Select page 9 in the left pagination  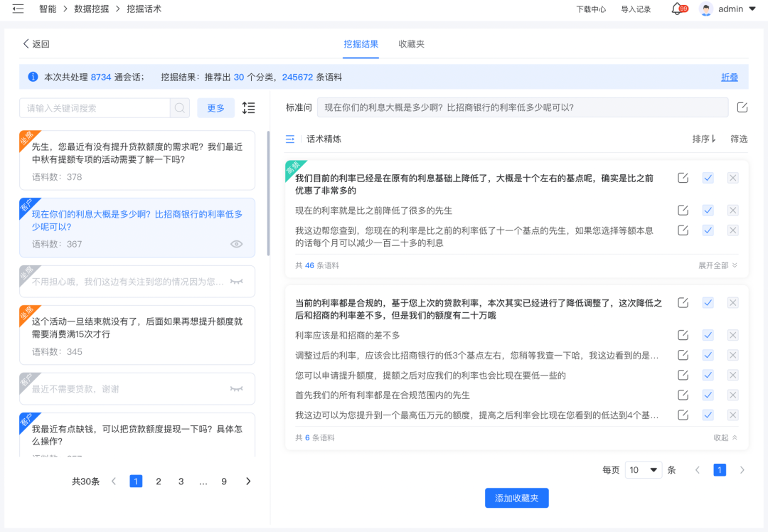pyautogui.click(x=224, y=481)
